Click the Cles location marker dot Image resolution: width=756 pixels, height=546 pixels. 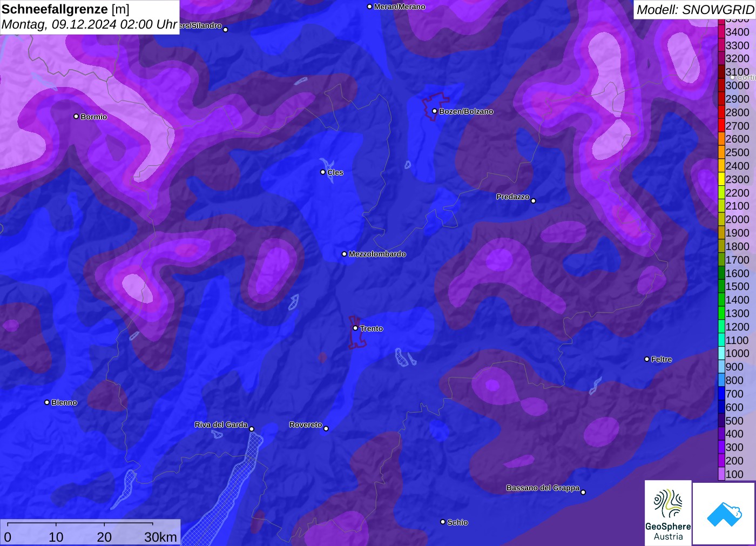[x=323, y=172]
